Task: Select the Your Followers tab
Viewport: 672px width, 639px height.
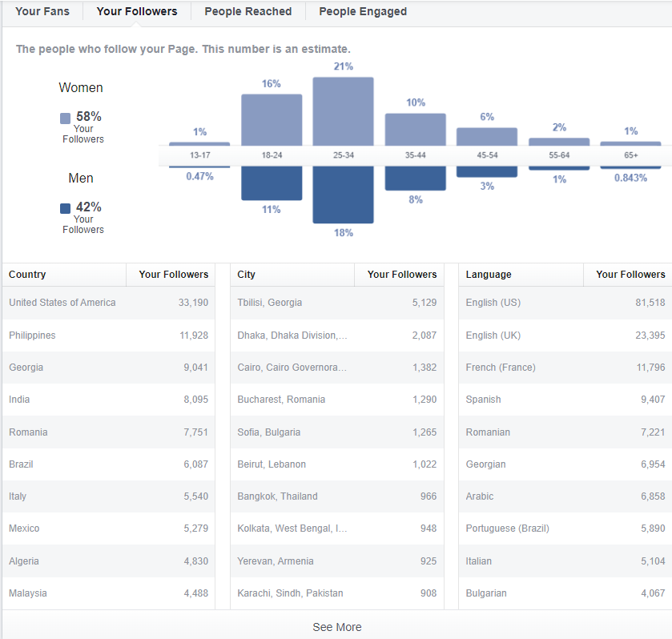Action: click(137, 11)
